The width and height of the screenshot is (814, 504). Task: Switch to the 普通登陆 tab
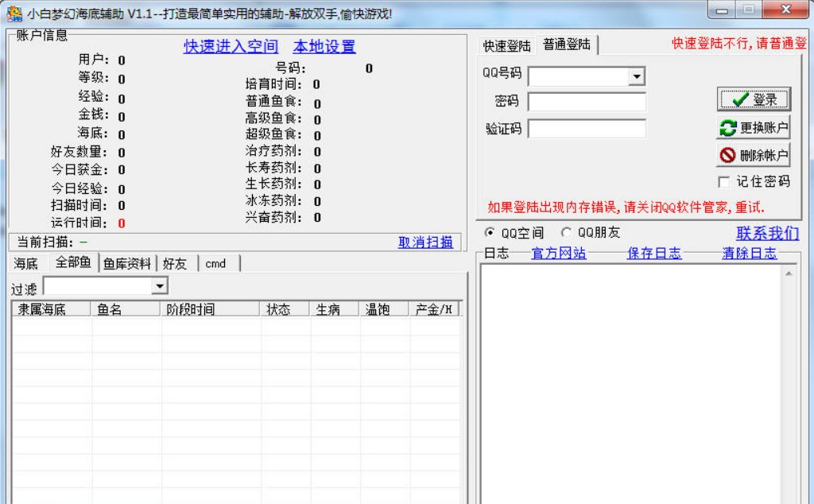tap(566, 45)
